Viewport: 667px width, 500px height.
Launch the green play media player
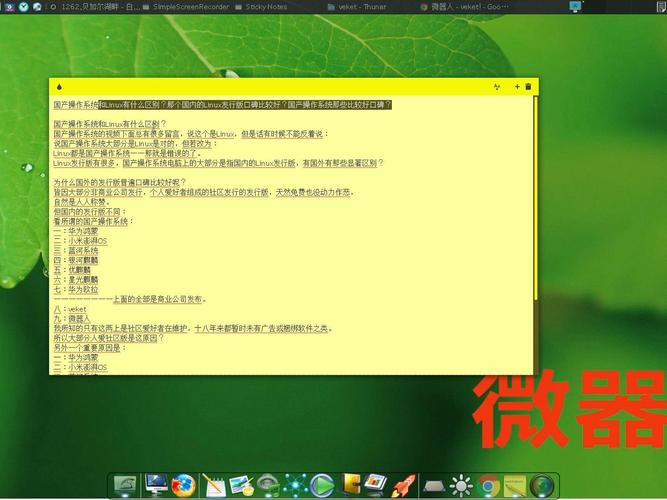[322, 486]
